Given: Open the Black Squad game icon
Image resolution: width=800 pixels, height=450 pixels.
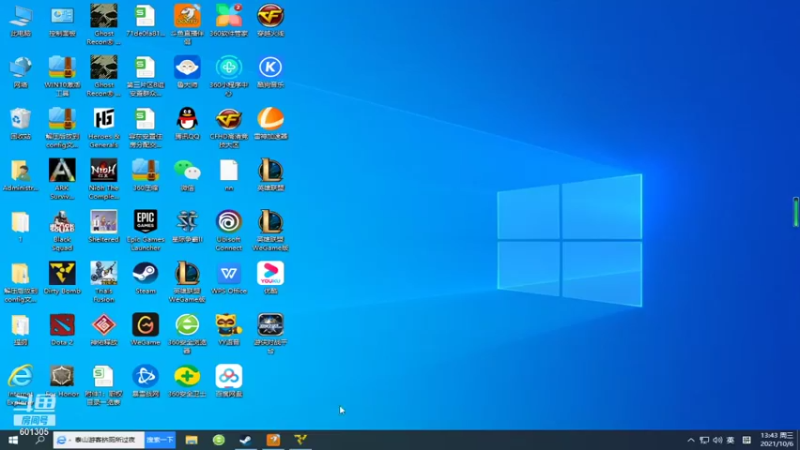Looking at the screenshot, I should pyautogui.click(x=62, y=230).
